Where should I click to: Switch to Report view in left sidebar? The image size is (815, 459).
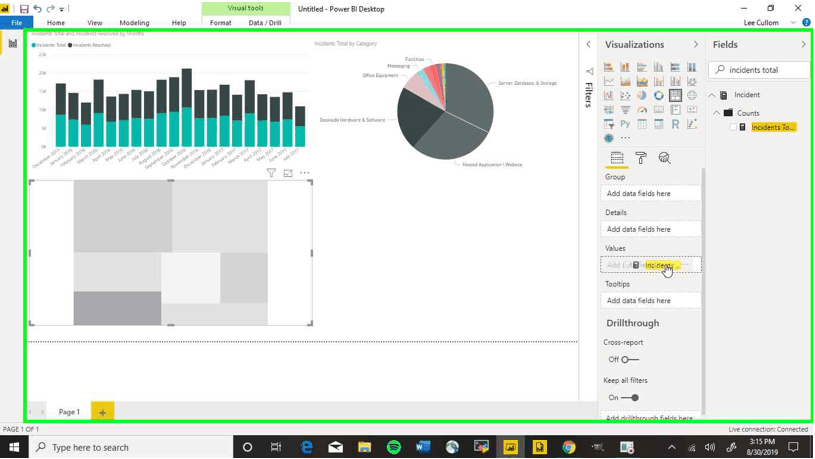pyautogui.click(x=12, y=44)
